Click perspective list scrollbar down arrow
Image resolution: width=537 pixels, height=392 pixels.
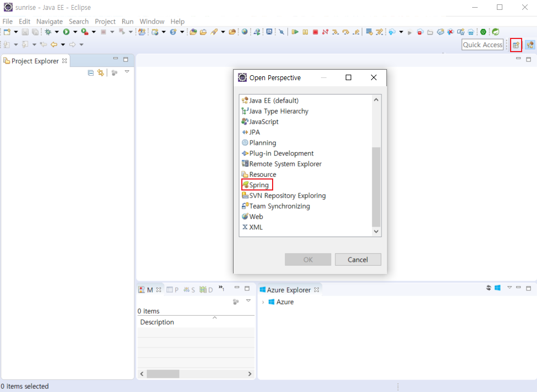376,232
